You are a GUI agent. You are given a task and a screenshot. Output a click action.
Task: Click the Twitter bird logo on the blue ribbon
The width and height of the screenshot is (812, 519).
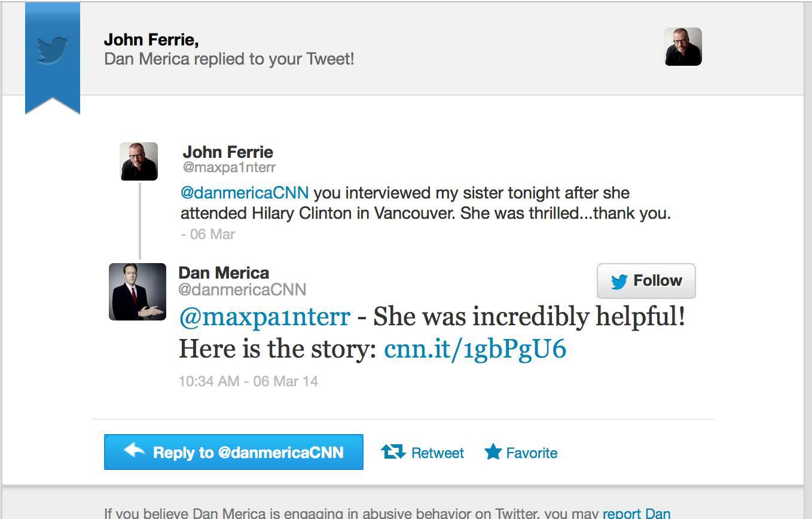(x=53, y=49)
